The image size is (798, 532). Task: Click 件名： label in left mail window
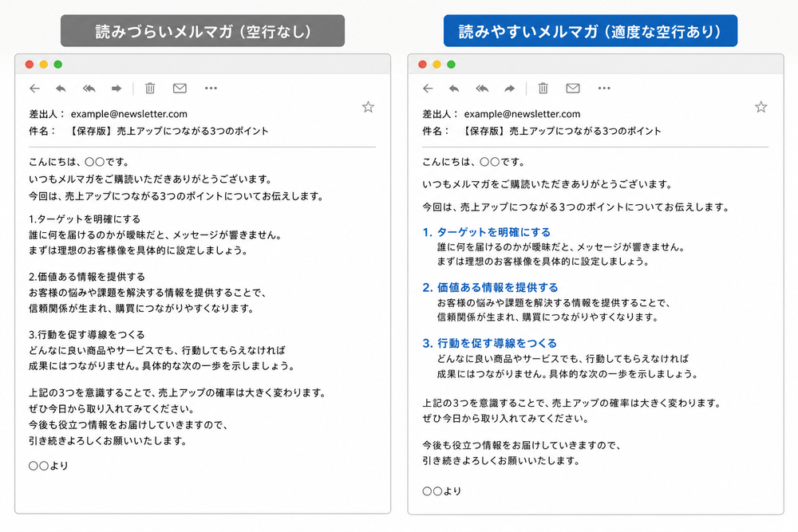pos(42,131)
